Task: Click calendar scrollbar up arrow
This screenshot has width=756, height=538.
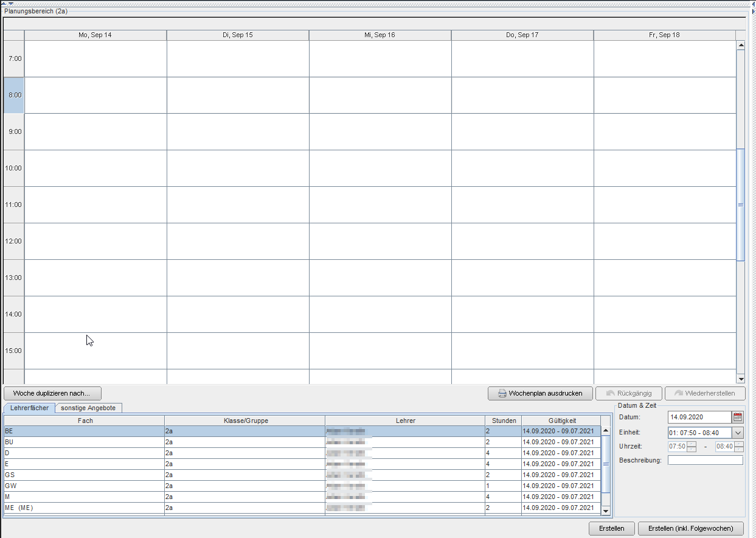Action: (x=741, y=45)
